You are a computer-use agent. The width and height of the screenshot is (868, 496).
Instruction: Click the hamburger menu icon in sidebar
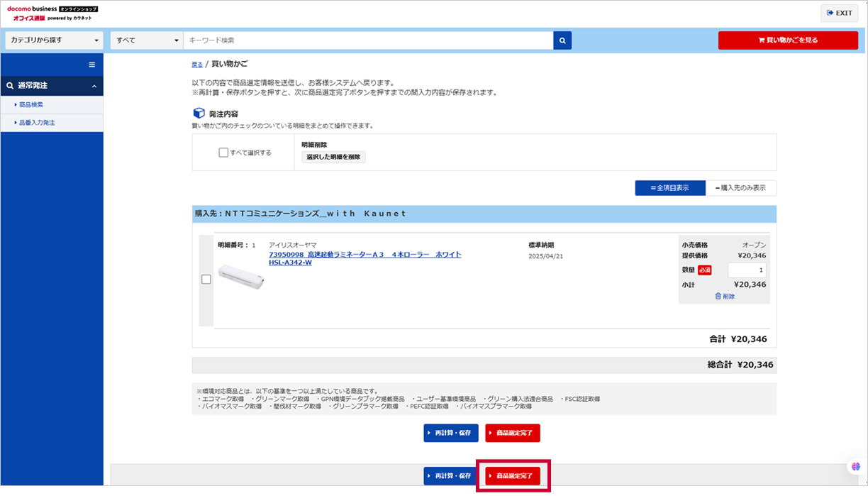pyautogui.click(x=91, y=65)
